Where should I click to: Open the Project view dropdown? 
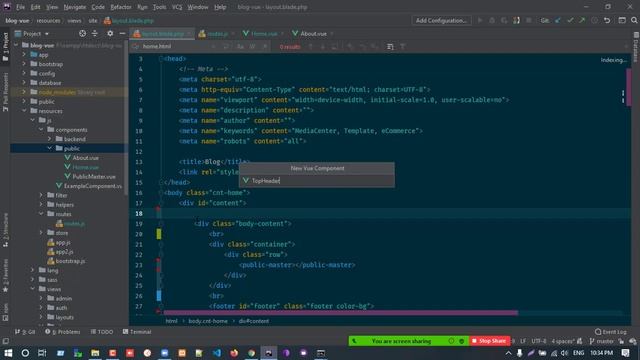click(32, 34)
